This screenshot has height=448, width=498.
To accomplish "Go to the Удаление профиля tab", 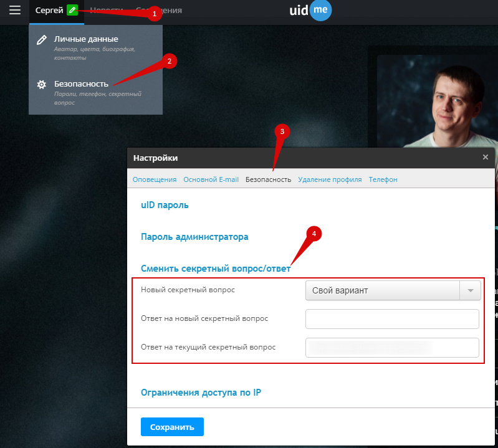I will click(330, 179).
